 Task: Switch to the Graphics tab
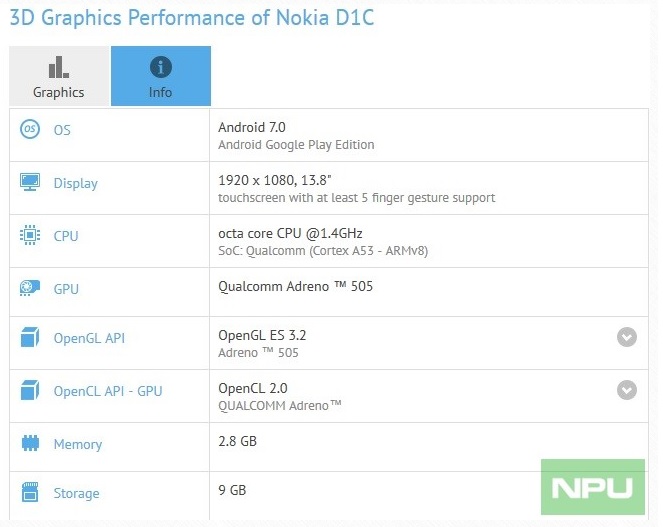59,76
